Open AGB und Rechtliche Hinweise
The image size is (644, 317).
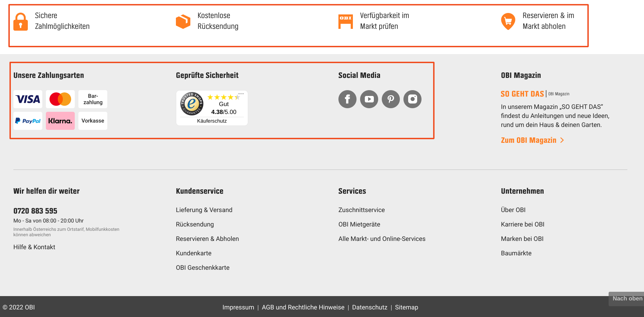pos(303,307)
